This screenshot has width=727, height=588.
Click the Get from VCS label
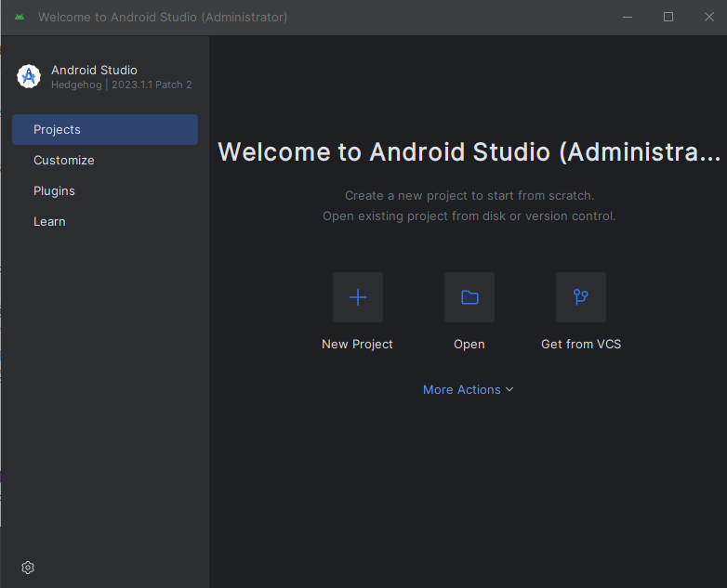click(x=581, y=345)
